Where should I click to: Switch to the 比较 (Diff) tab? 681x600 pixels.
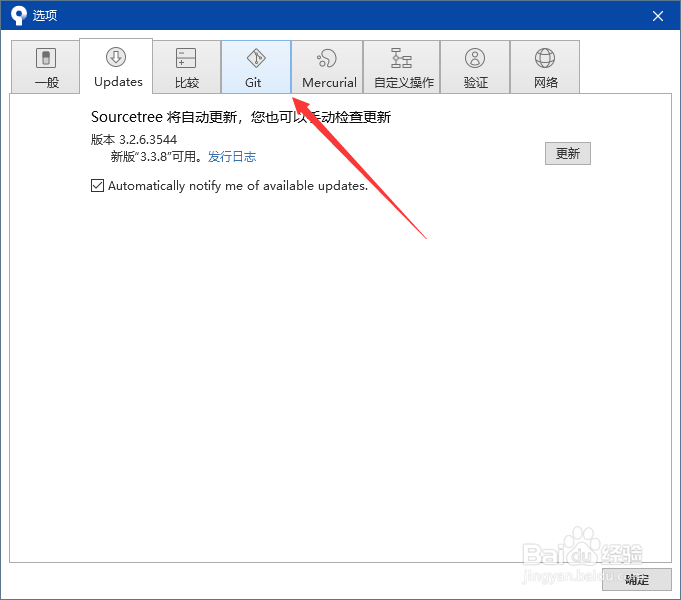[187, 67]
